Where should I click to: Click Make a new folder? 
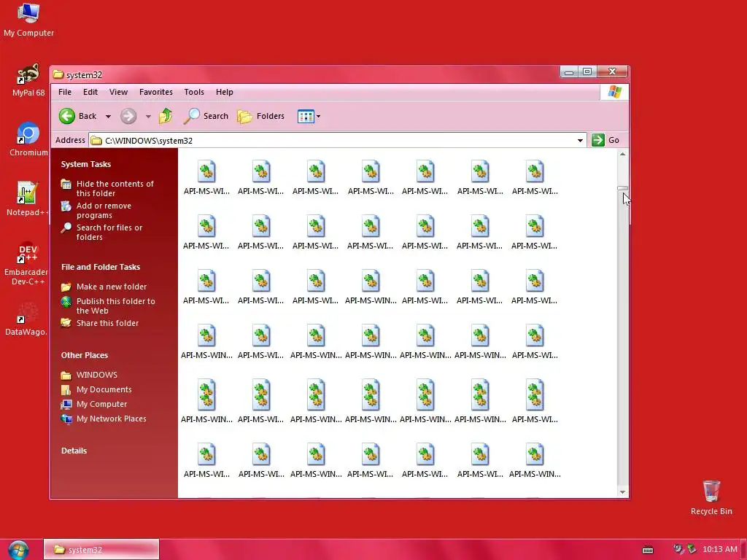pos(112,286)
